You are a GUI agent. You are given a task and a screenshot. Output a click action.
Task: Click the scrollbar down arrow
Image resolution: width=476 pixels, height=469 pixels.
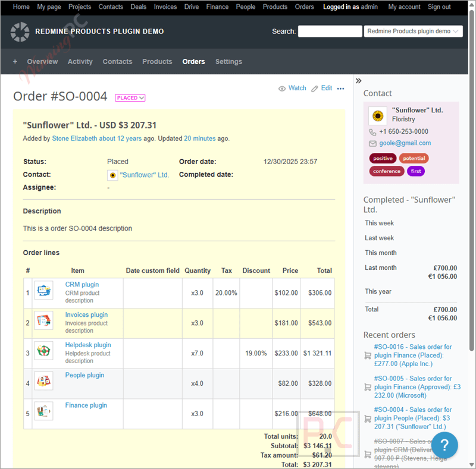(471, 465)
